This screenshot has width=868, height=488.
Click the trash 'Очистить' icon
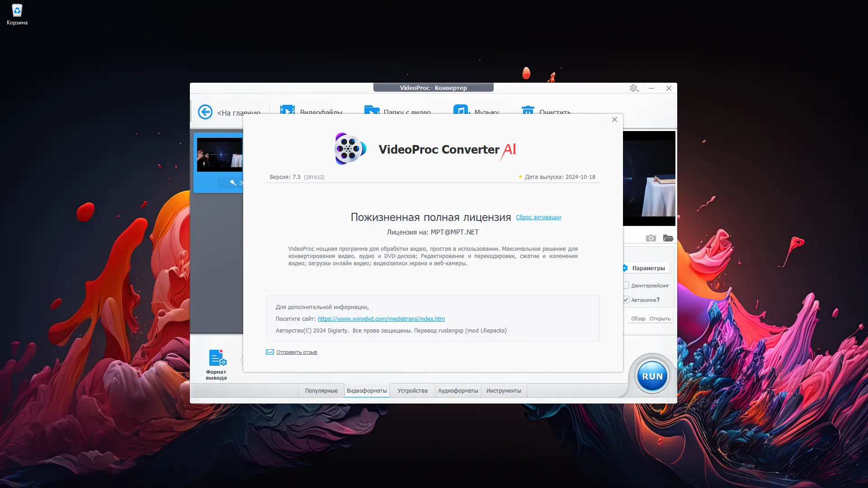[528, 109]
